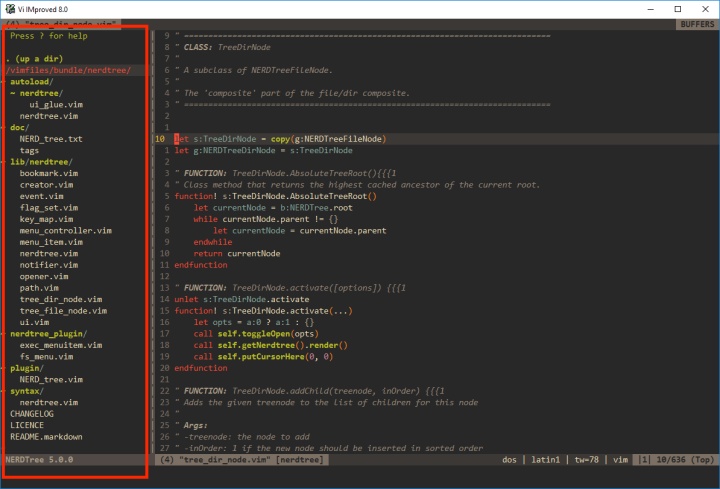Open notifier.vim in the tree

[49, 265]
